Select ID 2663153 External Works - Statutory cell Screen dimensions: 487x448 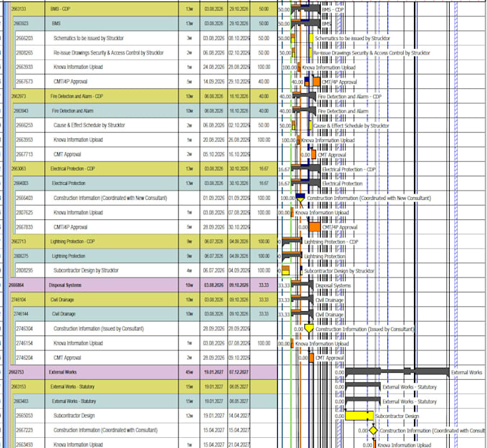(28, 387)
